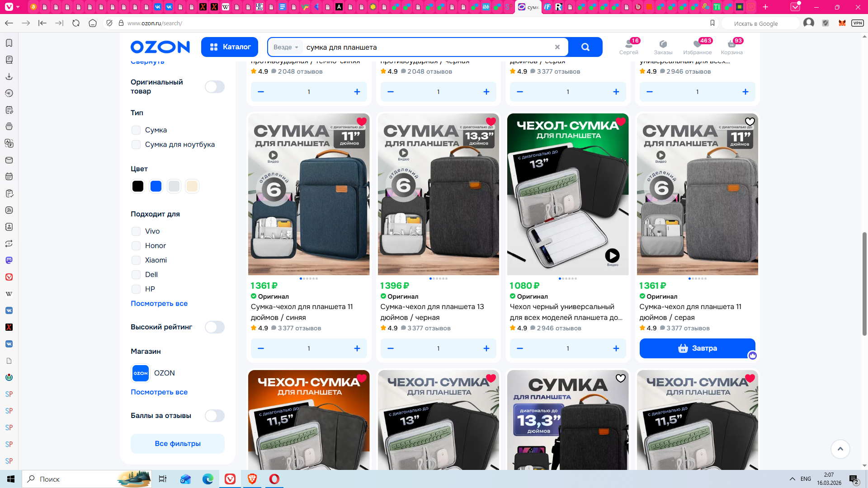This screenshot has height=488, width=868.
Task: Toggle Оригинальный товар switch
Action: [214, 87]
